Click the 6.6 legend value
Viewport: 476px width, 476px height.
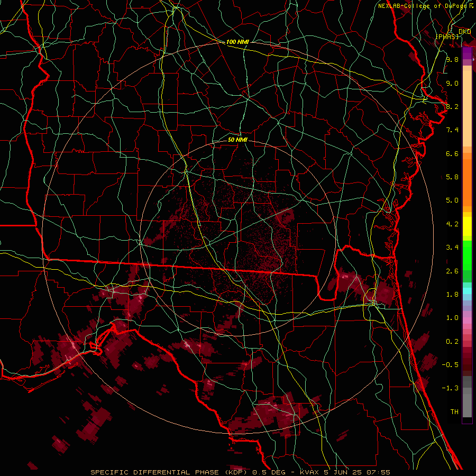pos(452,153)
